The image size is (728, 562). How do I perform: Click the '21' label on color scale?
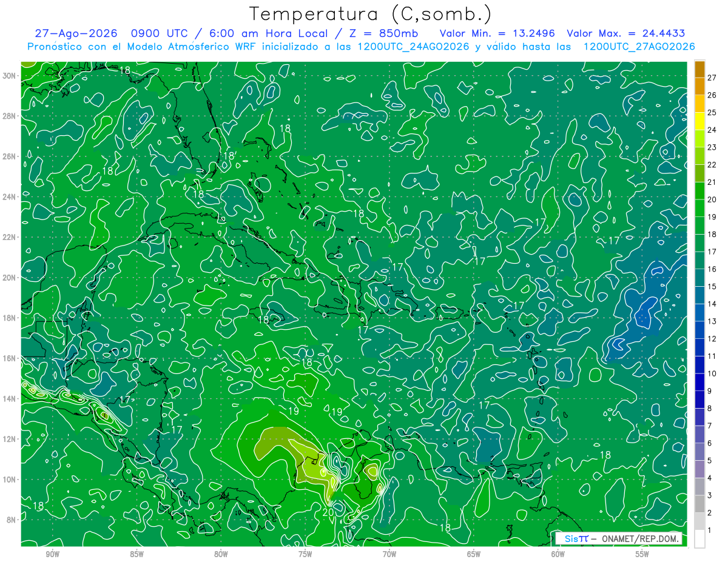pyautogui.click(x=712, y=182)
